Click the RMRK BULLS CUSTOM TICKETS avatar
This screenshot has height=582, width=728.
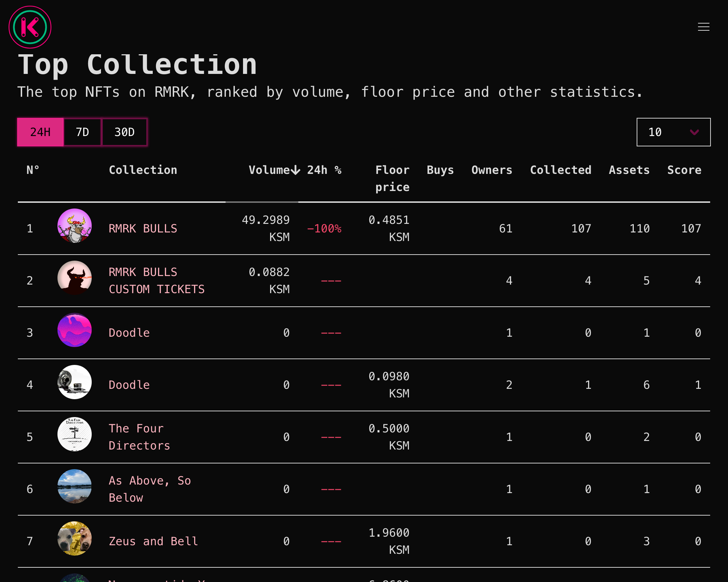click(x=75, y=278)
